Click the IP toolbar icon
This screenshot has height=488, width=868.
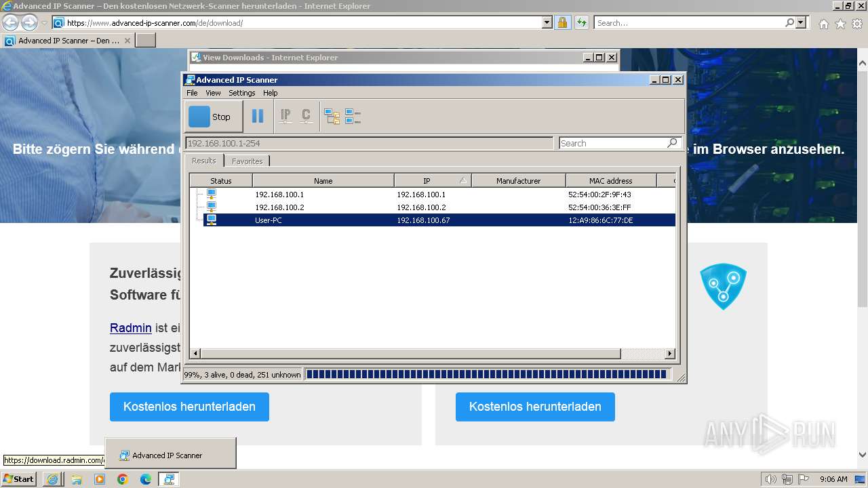coord(285,117)
